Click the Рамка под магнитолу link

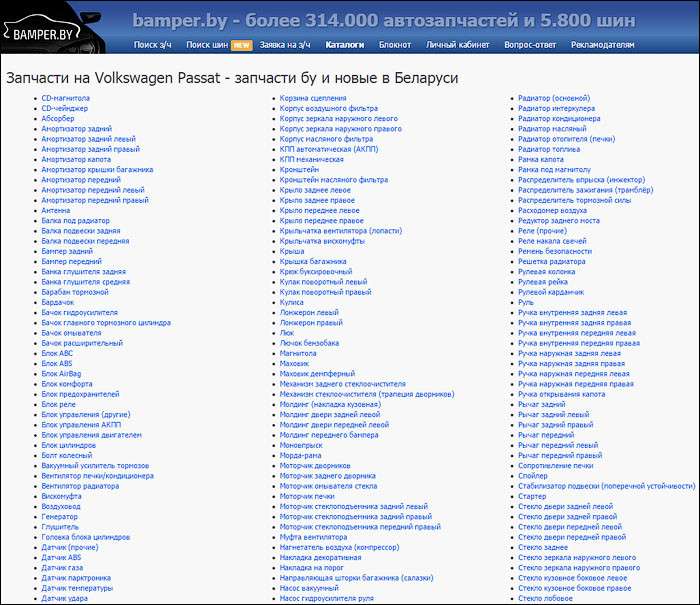[x=554, y=169]
